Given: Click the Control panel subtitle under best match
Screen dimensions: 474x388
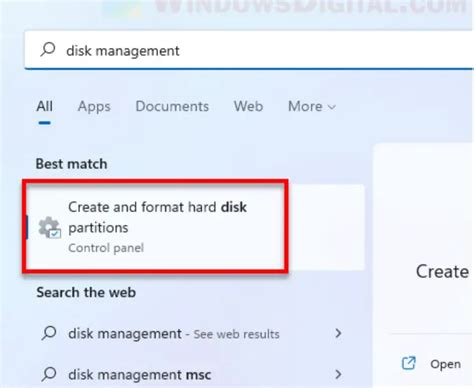Looking at the screenshot, I should coord(106,248).
